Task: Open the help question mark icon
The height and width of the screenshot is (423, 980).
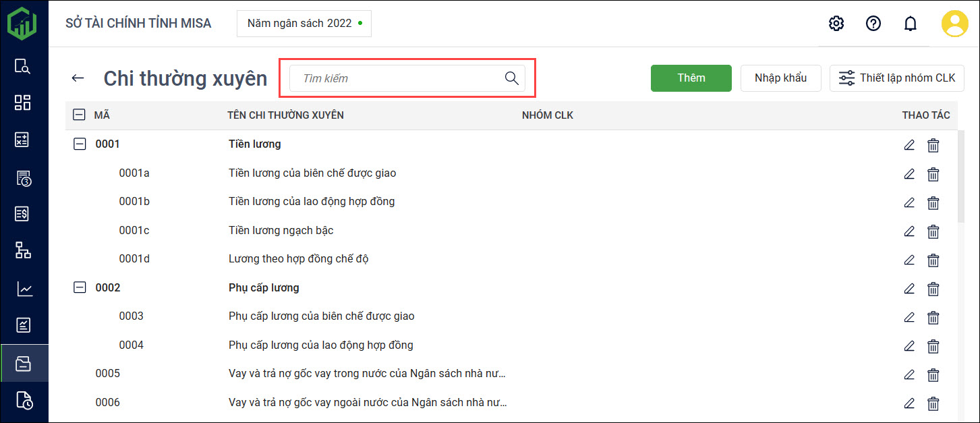Action: (873, 24)
